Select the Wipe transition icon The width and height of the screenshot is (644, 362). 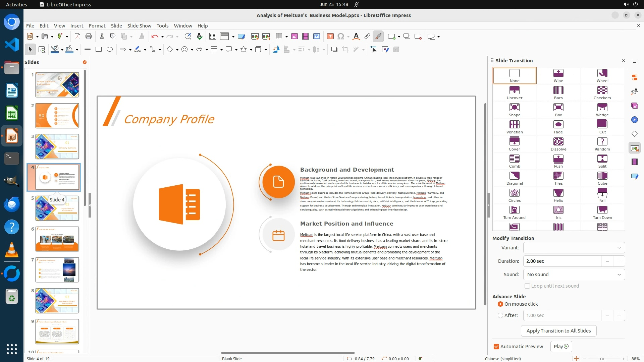558,73
